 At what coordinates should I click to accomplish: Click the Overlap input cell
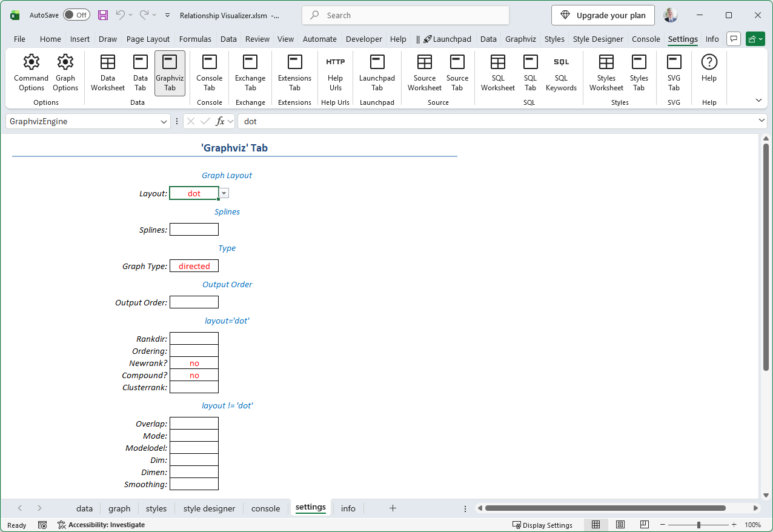[x=194, y=424]
